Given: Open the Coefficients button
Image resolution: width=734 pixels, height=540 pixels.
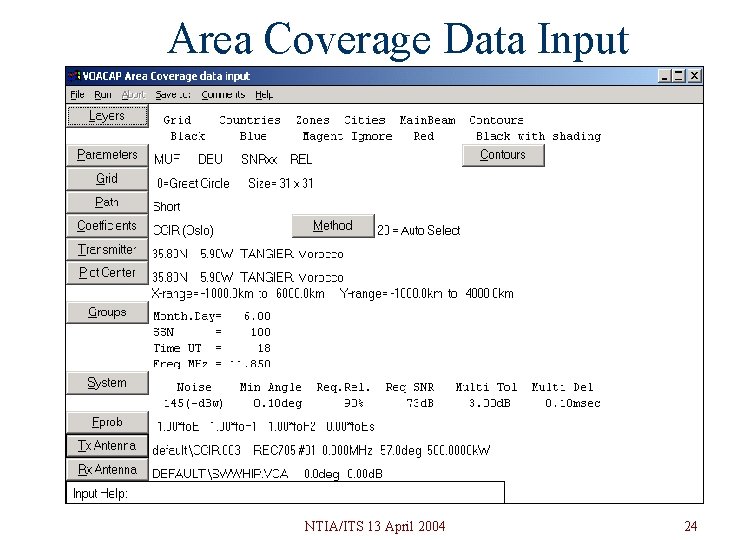Looking at the screenshot, I should pos(107,226).
